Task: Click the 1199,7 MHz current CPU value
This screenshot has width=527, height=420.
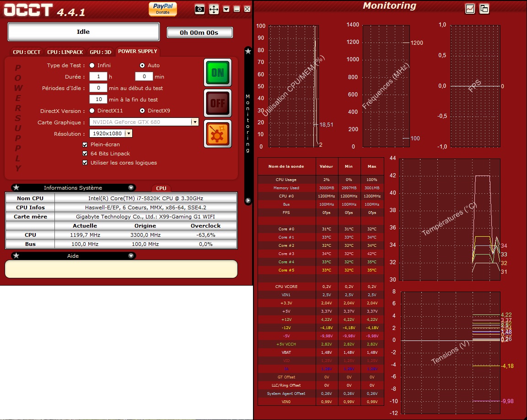Action: (85, 235)
